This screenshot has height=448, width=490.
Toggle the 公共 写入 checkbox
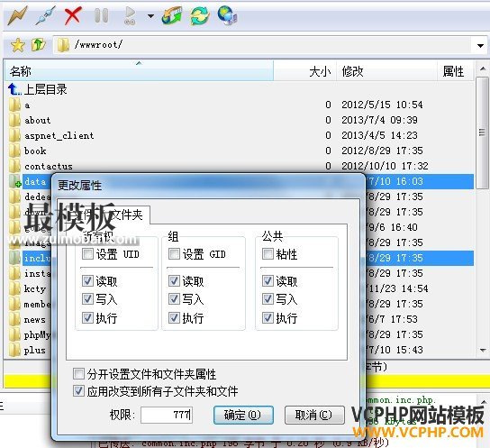[x=268, y=299]
